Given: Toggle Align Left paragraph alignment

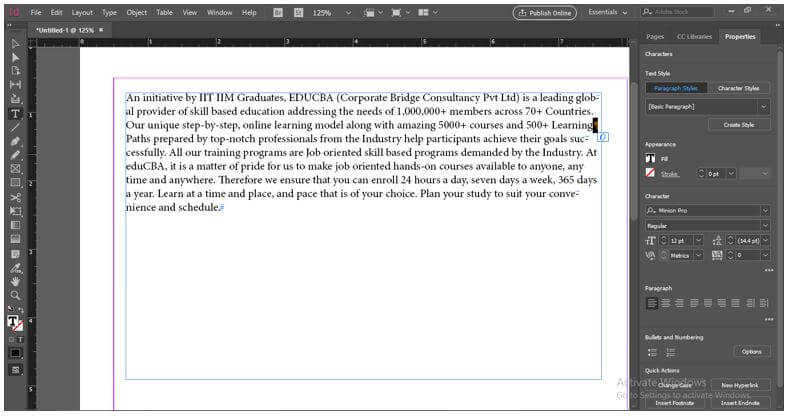Looking at the screenshot, I should [x=652, y=303].
